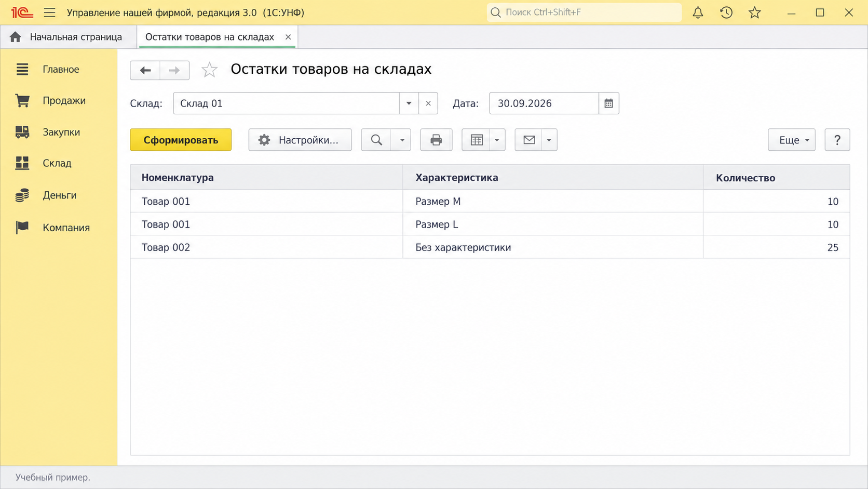
Task: Click the table layout icon
Action: [x=476, y=140]
